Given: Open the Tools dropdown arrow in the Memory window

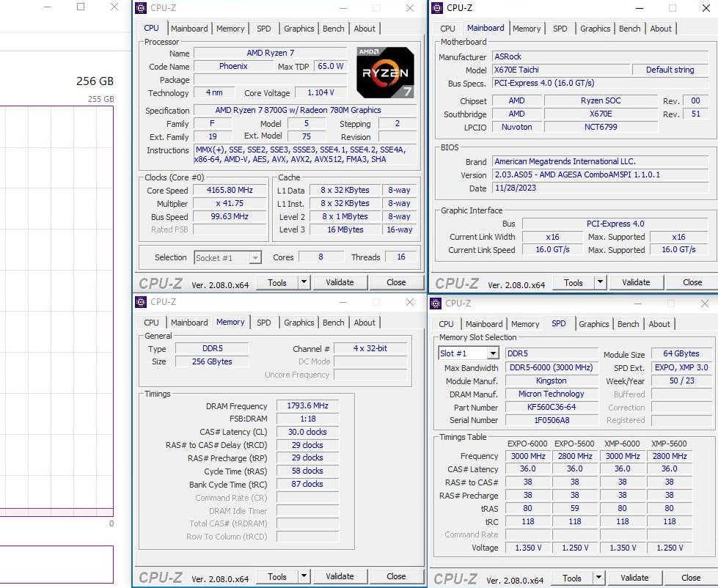Looking at the screenshot, I should coord(304,576).
